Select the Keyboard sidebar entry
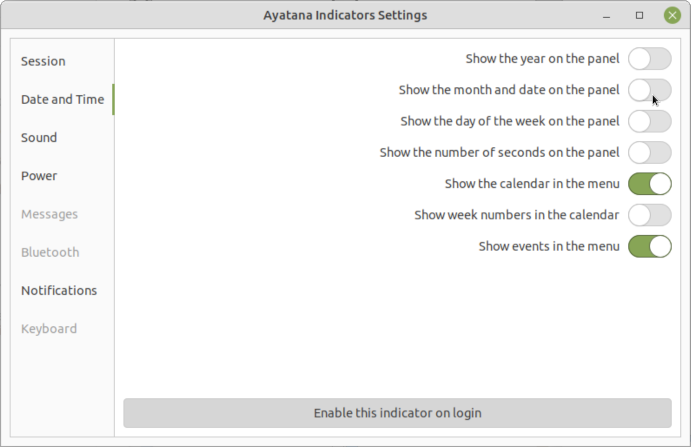 tap(62, 329)
